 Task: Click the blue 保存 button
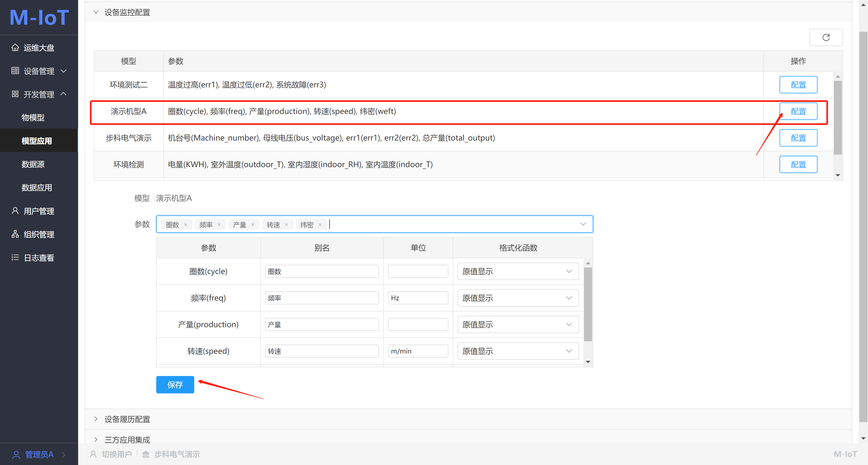pos(175,385)
